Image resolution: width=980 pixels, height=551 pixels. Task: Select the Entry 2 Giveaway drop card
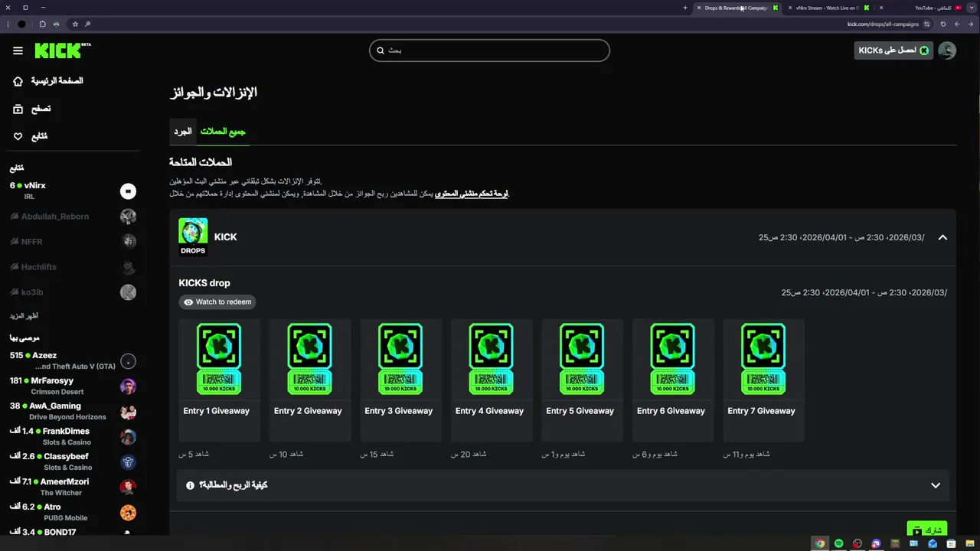[309, 380]
